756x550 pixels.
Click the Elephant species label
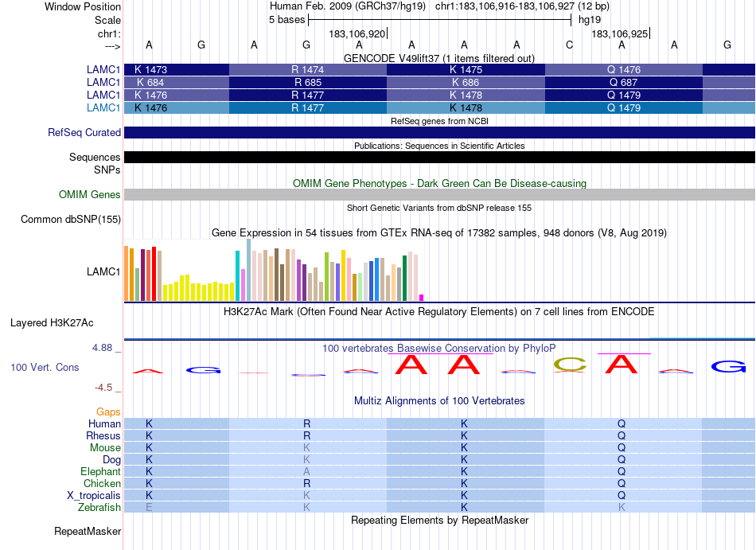tap(100, 471)
